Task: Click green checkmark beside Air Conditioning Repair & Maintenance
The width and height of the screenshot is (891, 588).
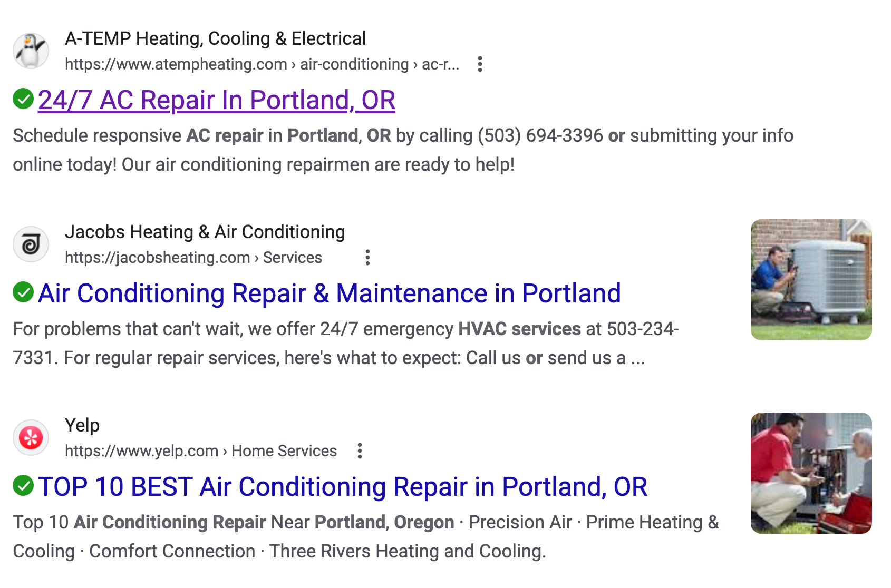Action: point(23,292)
